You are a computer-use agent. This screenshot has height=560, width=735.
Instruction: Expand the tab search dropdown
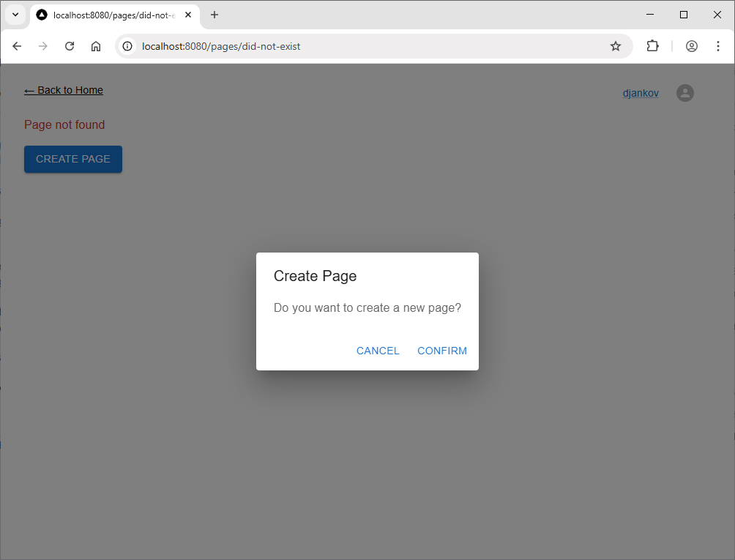point(15,15)
